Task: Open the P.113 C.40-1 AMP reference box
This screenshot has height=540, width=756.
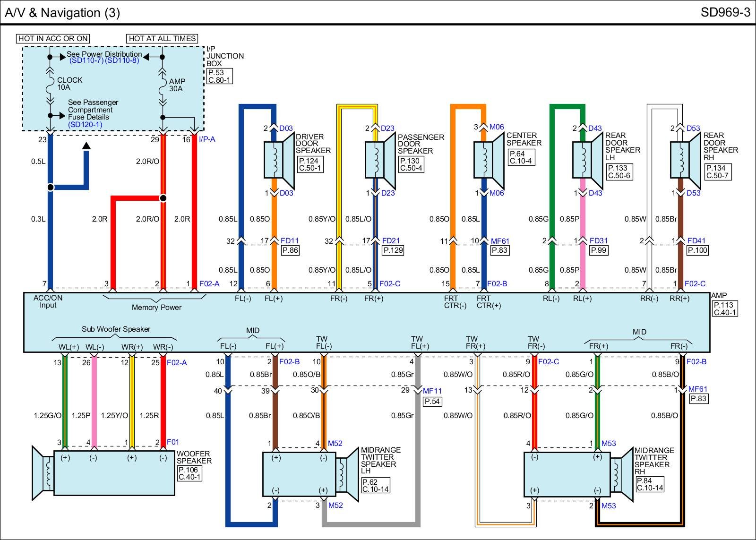Action: coord(724,309)
